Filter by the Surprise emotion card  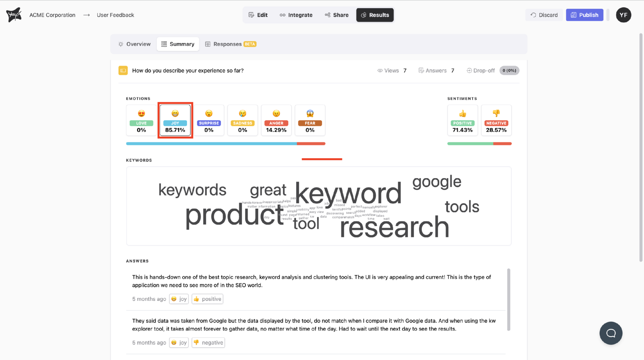(209, 120)
